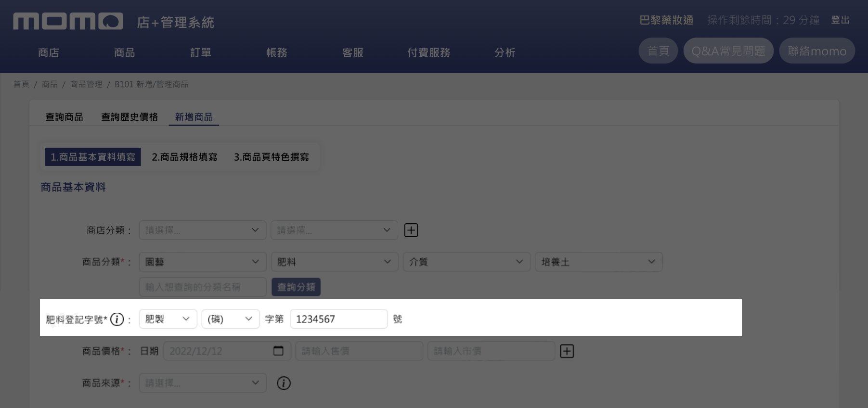Screen dimensions: 868x408
Task: Open the 商品來源 info icon
Action: [284, 383]
